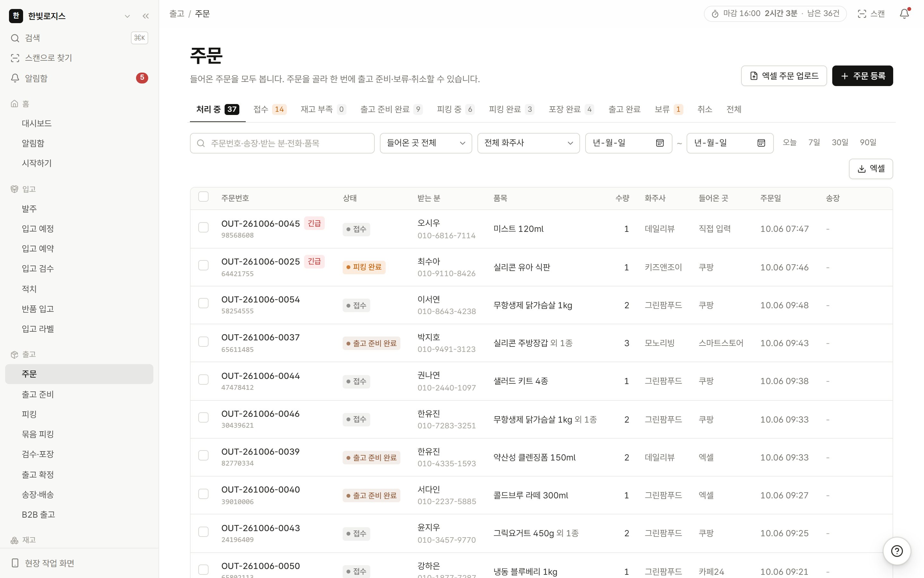Check order OUT-261006-0037
924x578 pixels.
203,341
